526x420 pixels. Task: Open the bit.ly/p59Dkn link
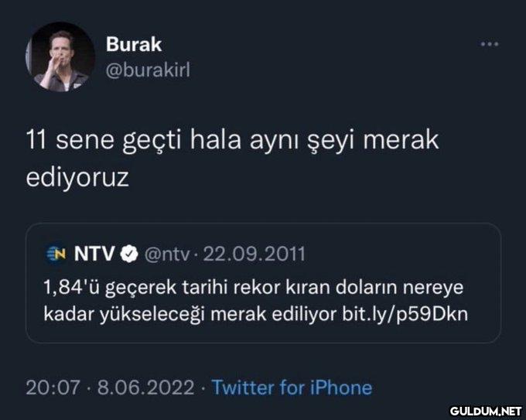405,314
